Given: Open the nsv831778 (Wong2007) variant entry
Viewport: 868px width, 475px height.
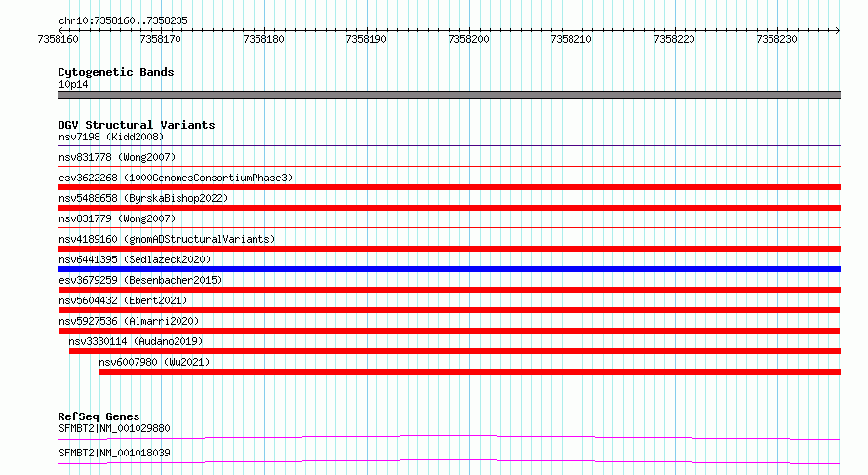Looking at the screenshot, I should click(117, 157).
